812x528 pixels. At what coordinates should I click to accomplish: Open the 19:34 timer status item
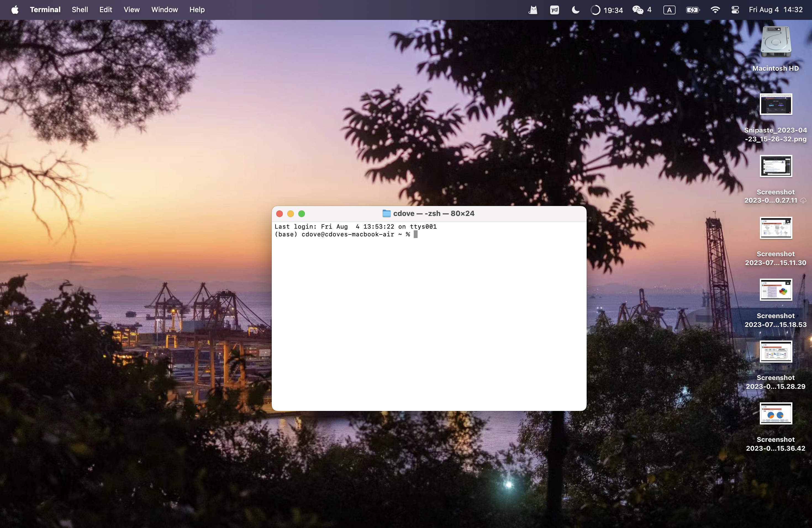pyautogui.click(x=607, y=10)
